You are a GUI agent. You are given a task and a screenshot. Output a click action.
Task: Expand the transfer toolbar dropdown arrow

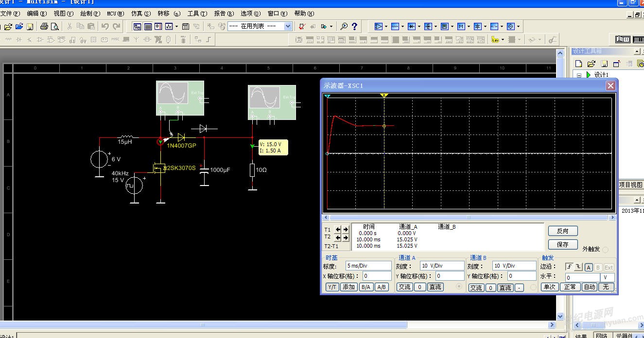[331, 26]
